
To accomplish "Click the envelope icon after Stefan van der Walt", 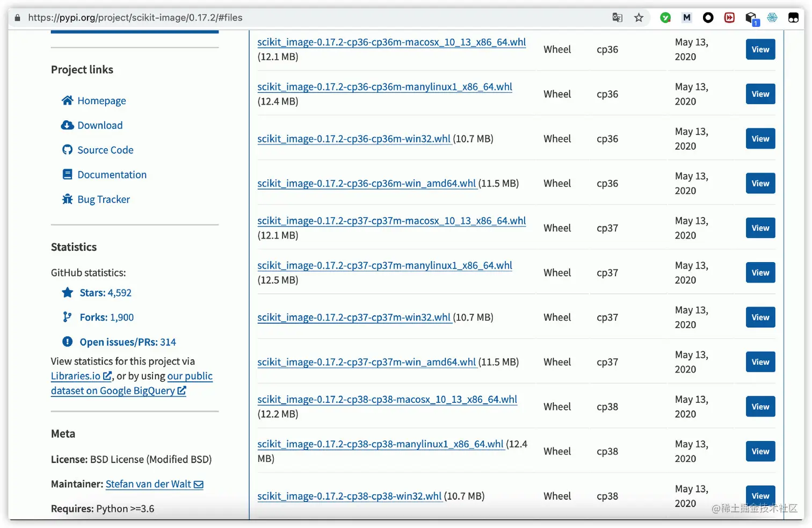I will tap(199, 484).
